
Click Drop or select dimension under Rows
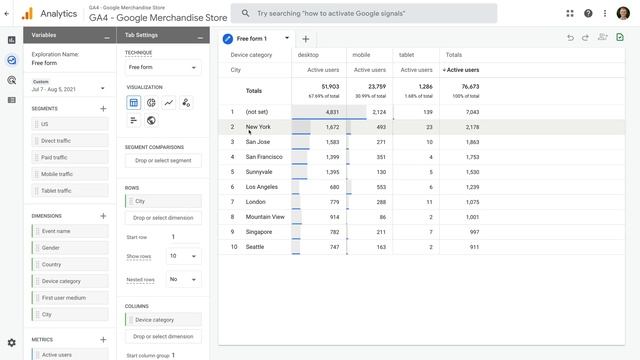(163, 218)
